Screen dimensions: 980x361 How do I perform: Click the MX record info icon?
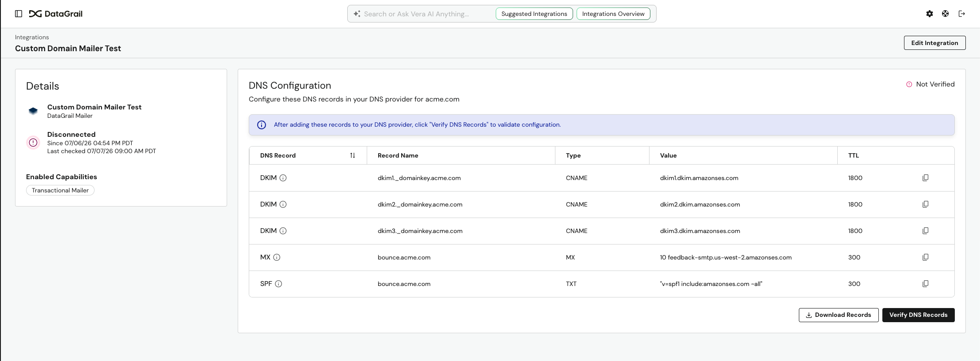tap(277, 257)
